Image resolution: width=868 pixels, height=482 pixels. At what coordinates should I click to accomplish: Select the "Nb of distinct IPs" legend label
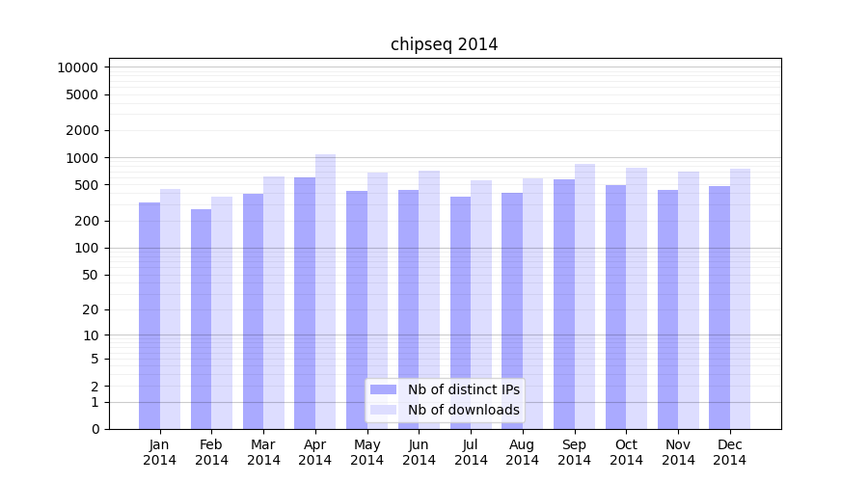(463, 389)
